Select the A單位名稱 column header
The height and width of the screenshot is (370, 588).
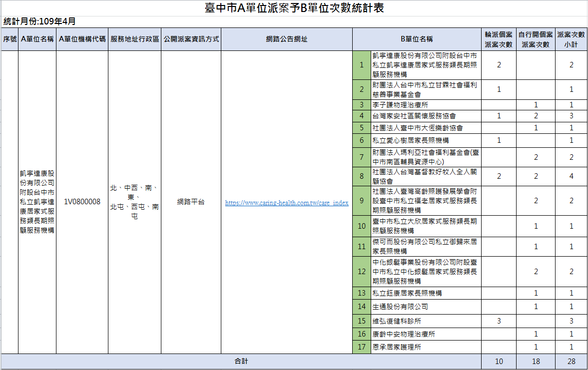point(37,39)
